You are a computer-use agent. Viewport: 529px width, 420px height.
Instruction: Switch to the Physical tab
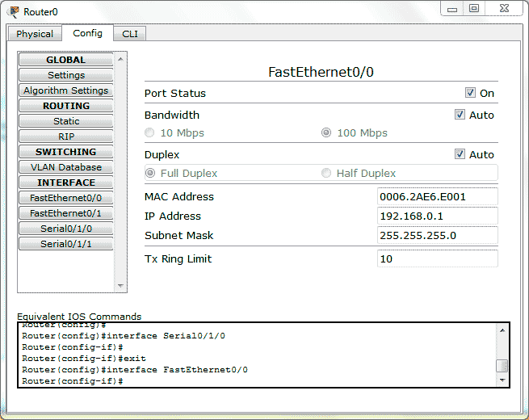[35, 34]
